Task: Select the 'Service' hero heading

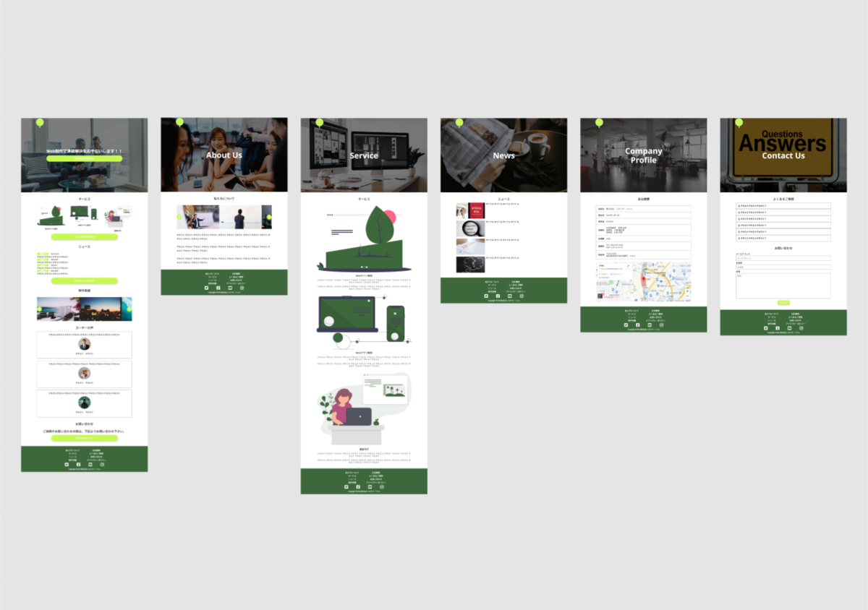Action: [364, 155]
